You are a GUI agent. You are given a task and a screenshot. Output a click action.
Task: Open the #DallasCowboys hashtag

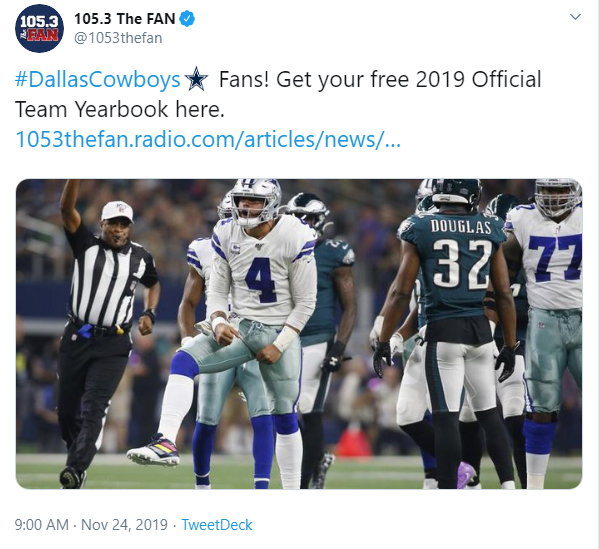tap(97, 79)
